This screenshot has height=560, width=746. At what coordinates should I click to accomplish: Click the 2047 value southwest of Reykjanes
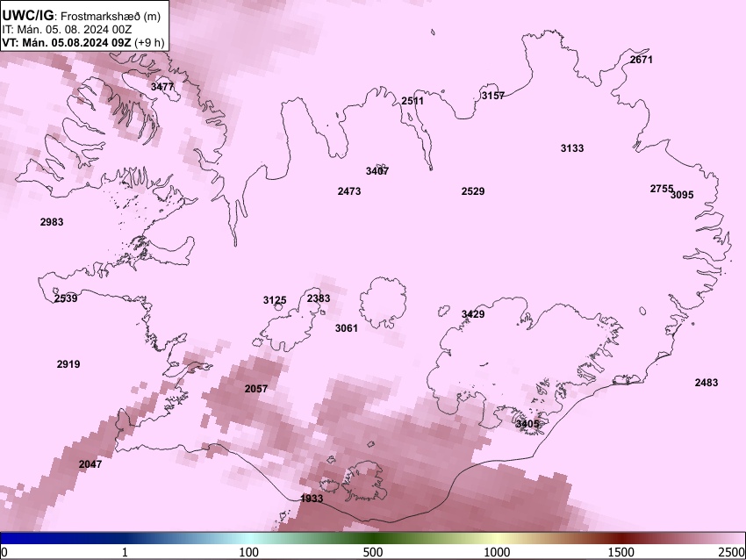pos(90,464)
